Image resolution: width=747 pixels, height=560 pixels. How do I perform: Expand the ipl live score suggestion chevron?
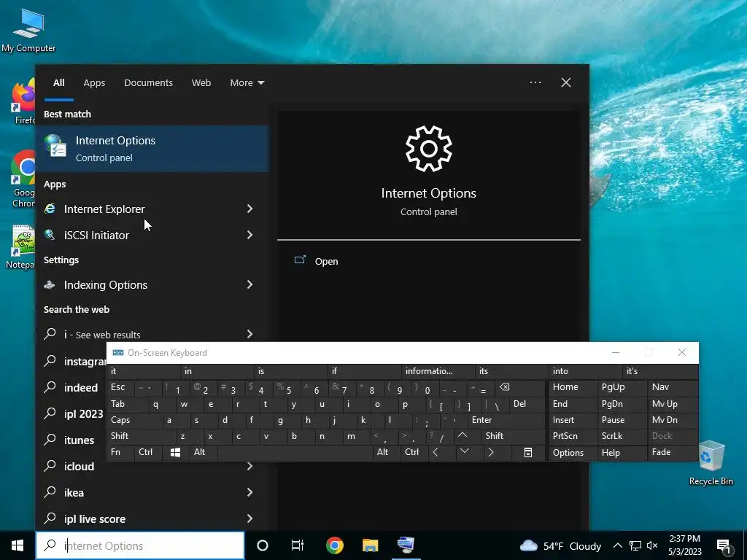[x=250, y=518]
